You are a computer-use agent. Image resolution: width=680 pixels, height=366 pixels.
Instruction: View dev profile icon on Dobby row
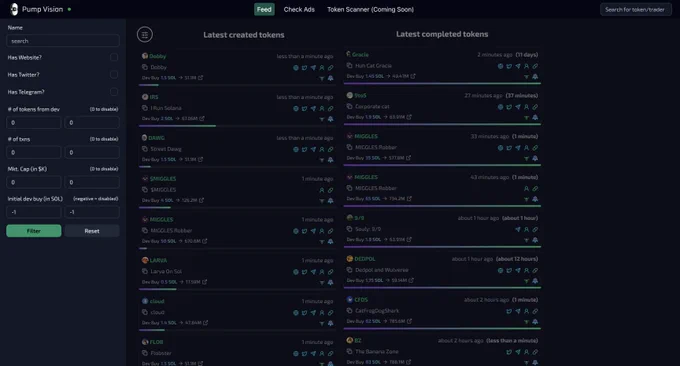[322, 68]
